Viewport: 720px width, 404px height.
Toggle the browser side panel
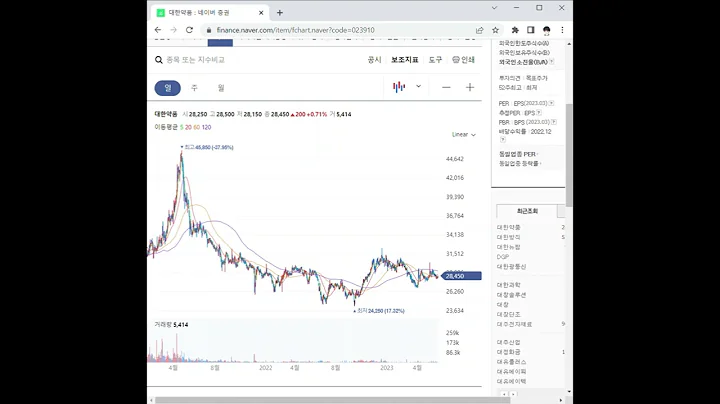coord(531,30)
